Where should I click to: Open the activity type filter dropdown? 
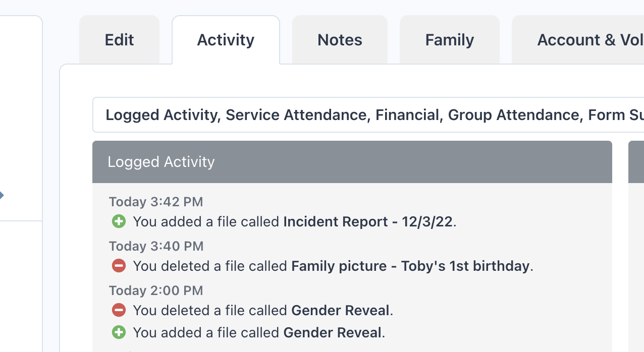click(x=353, y=114)
